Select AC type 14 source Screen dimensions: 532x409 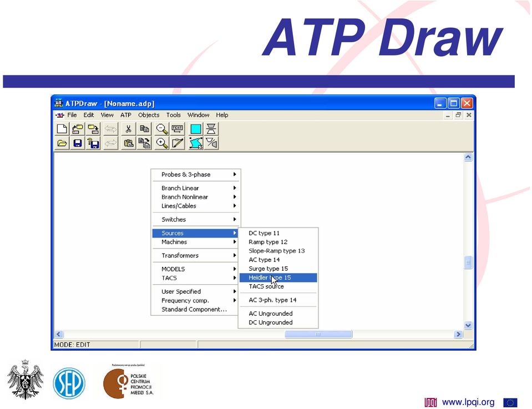278,260
